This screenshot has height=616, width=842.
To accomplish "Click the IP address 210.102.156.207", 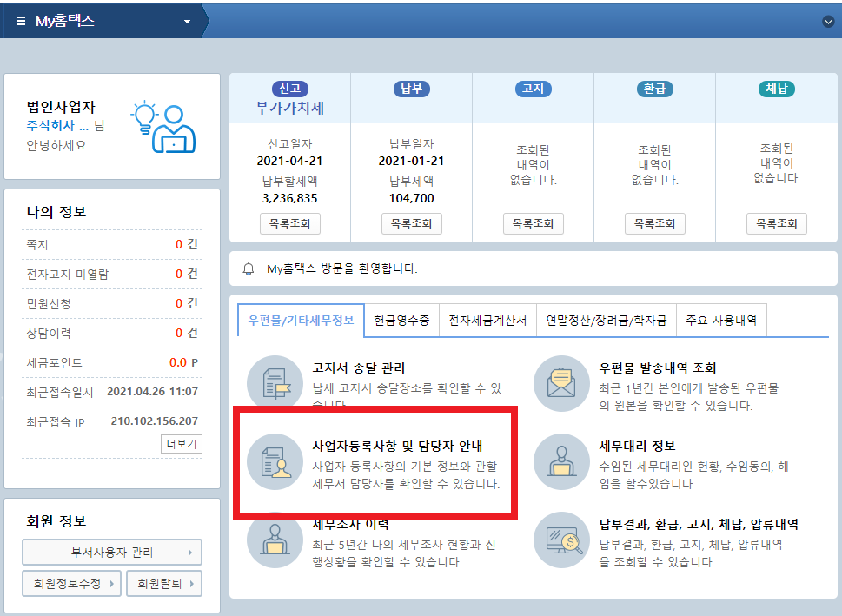I will [x=155, y=421].
